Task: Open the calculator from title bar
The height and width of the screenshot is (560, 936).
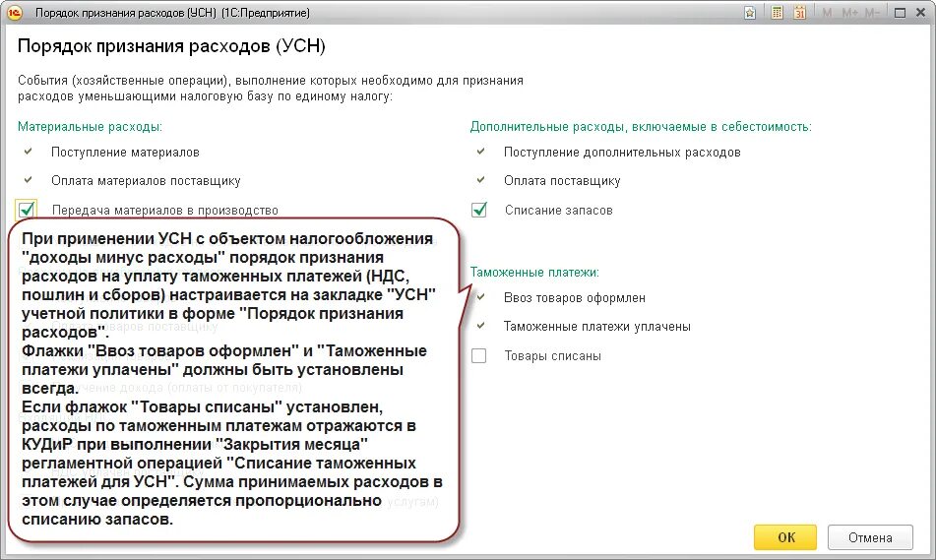Action: [x=777, y=13]
